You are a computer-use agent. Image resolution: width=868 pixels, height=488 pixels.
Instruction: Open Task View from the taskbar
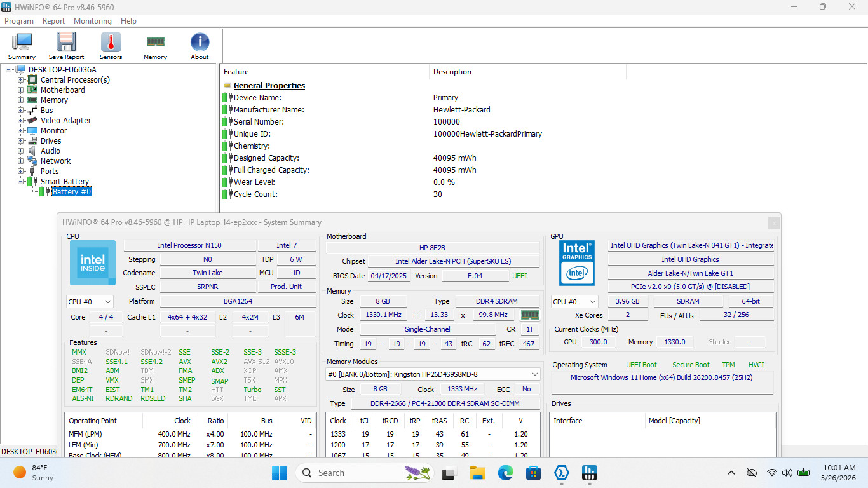(x=450, y=473)
